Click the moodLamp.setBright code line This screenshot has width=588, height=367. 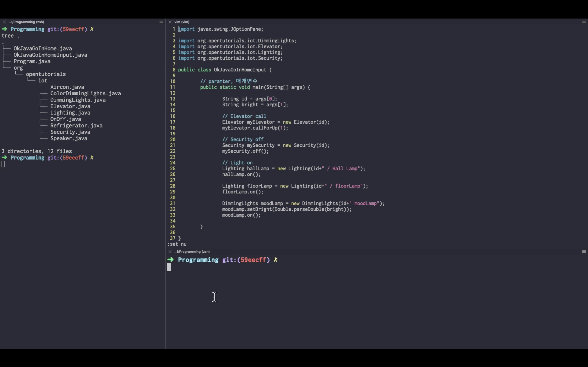click(286, 209)
